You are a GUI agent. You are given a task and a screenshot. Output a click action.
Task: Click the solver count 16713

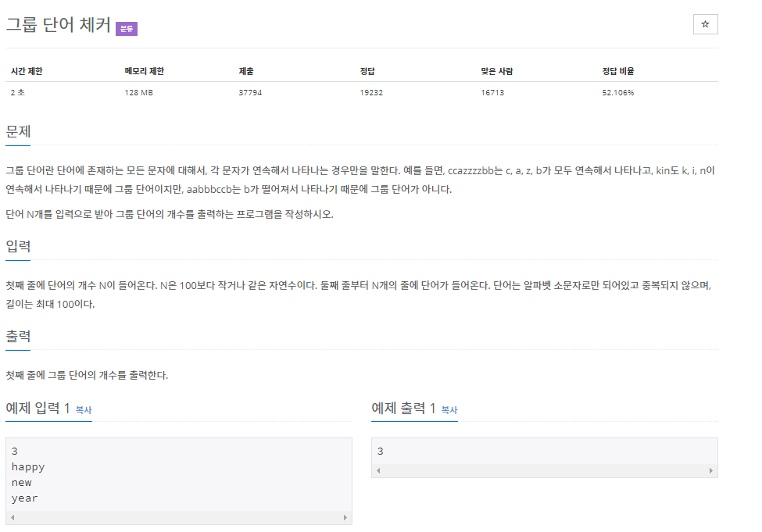coord(492,92)
